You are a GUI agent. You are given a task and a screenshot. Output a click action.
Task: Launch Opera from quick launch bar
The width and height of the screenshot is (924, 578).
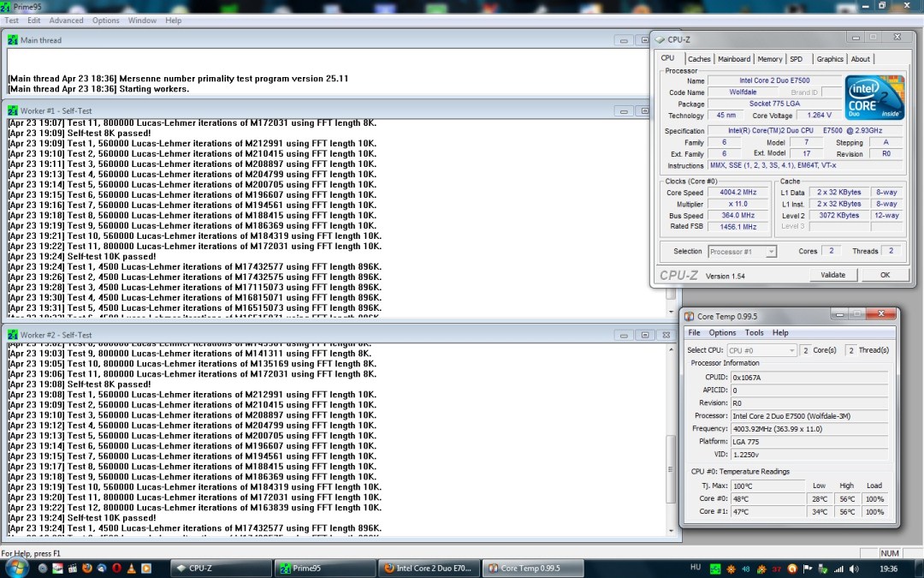[116, 569]
